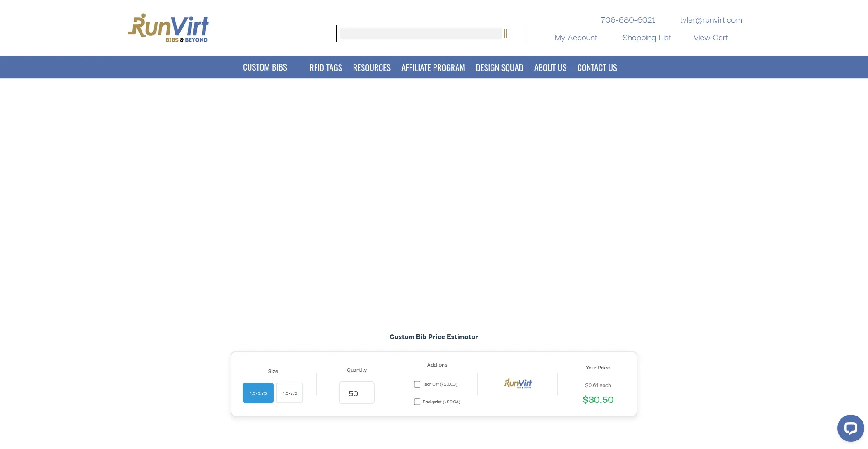Open Contact Us page
Viewport: 868px width, 449px height.
click(597, 68)
